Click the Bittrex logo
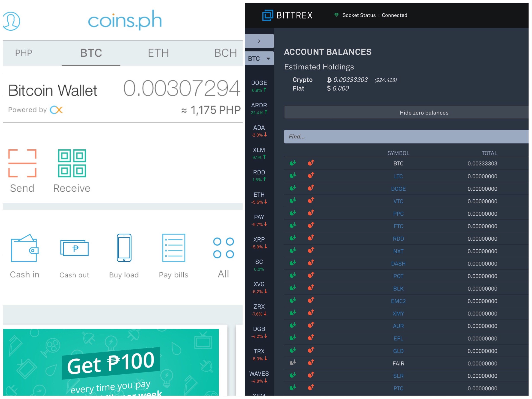This screenshot has height=399, width=532. pos(287,15)
